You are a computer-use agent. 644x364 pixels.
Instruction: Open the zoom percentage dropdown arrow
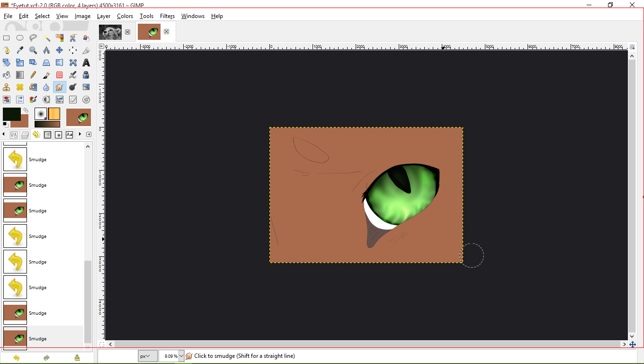(x=181, y=356)
